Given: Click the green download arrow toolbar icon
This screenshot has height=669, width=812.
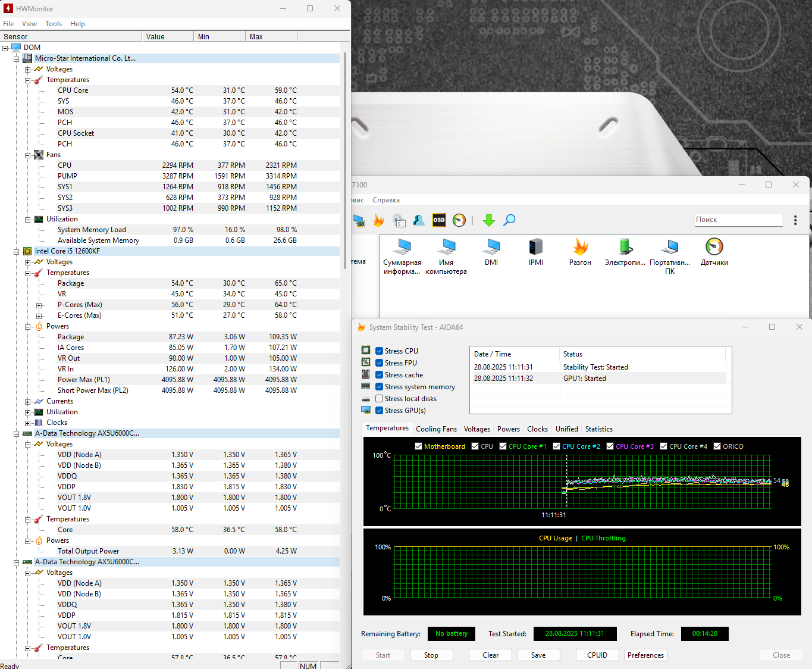Looking at the screenshot, I should pyautogui.click(x=488, y=220).
